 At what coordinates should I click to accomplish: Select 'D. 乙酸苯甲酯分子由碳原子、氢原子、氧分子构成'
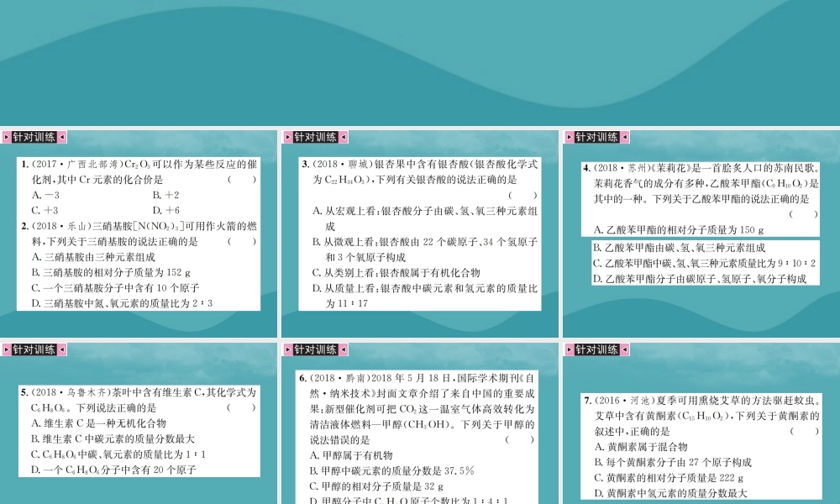point(700,279)
